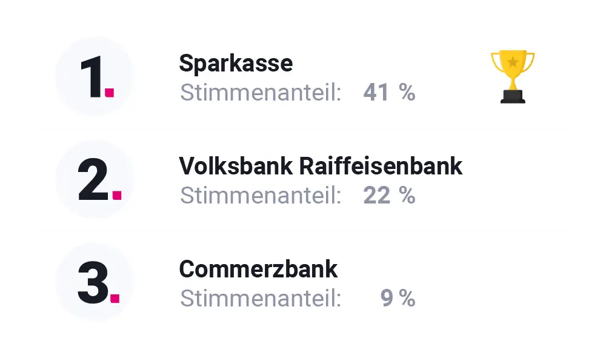Click the black base of the trophy
The image size is (606, 364).
click(x=513, y=97)
